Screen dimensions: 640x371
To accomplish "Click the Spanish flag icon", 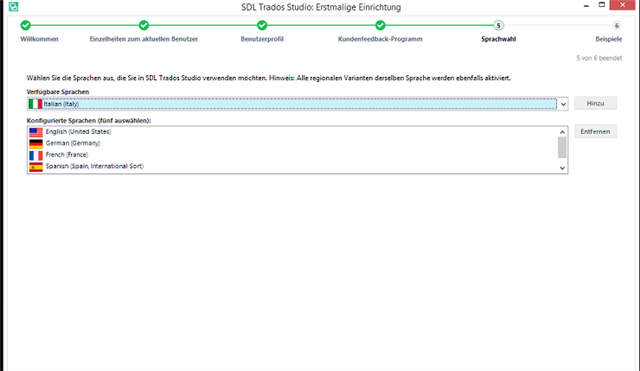I will coord(36,167).
